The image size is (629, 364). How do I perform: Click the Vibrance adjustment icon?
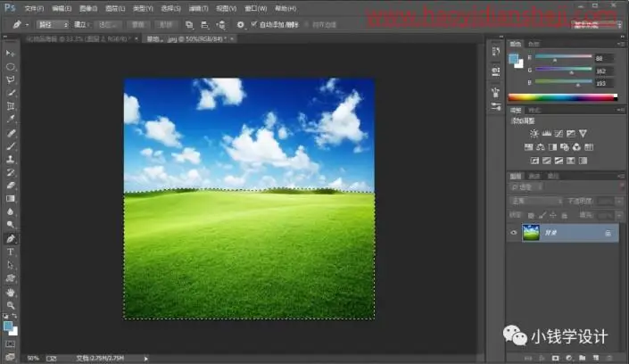pyautogui.click(x=583, y=133)
